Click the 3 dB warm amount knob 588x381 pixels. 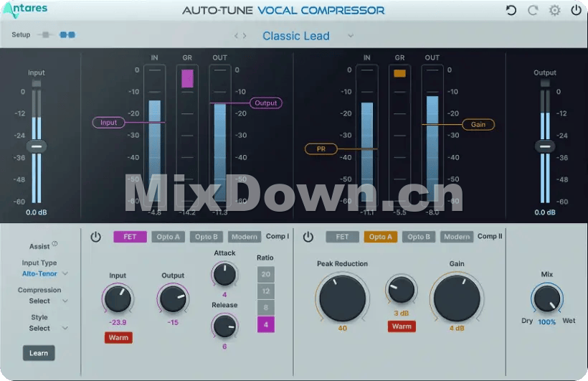pyautogui.click(x=402, y=290)
